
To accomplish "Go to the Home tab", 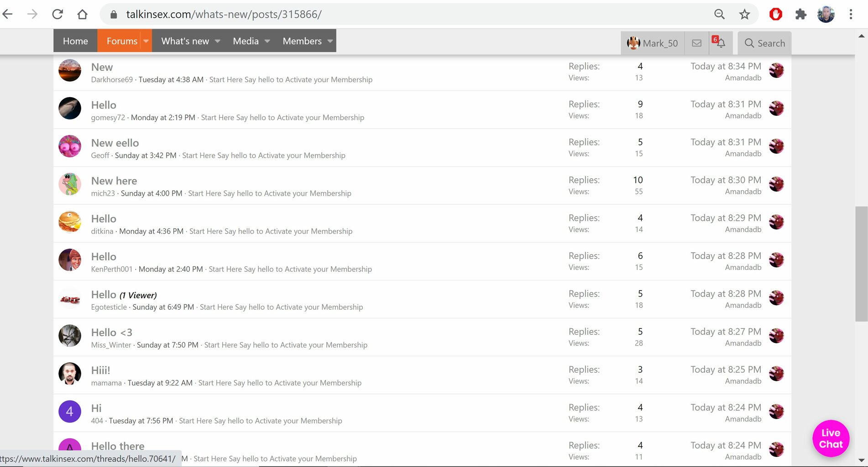I will [x=75, y=41].
